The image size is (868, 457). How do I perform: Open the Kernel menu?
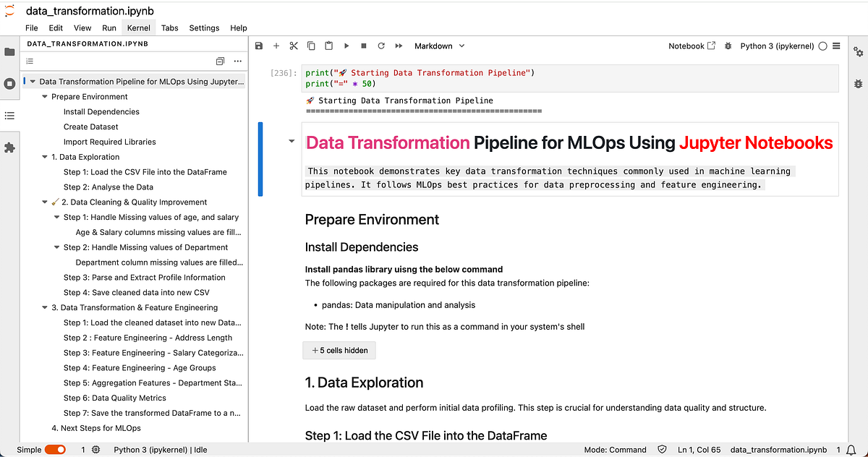pyautogui.click(x=138, y=27)
